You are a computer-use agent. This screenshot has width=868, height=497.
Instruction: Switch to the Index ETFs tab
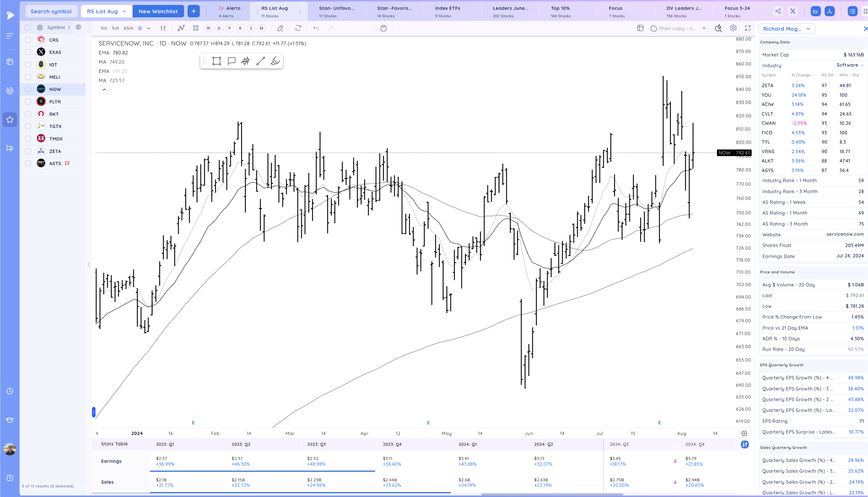447,11
